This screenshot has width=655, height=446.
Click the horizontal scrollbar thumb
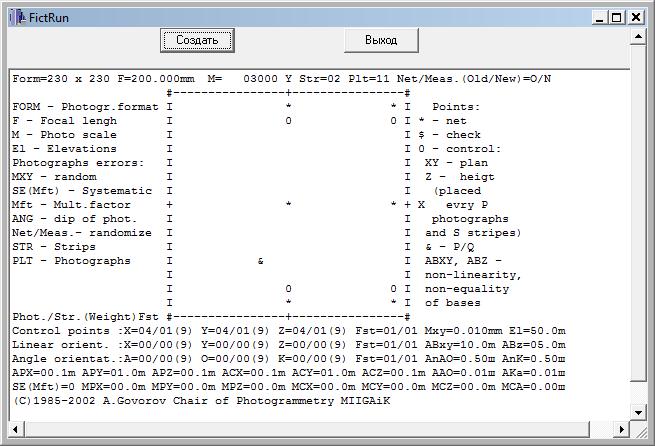(x=307, y=429)
